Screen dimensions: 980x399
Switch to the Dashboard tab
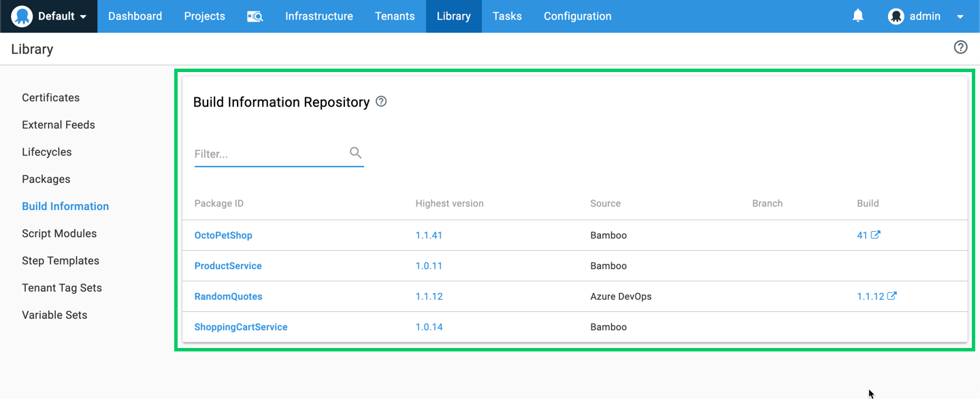point(135,16)
